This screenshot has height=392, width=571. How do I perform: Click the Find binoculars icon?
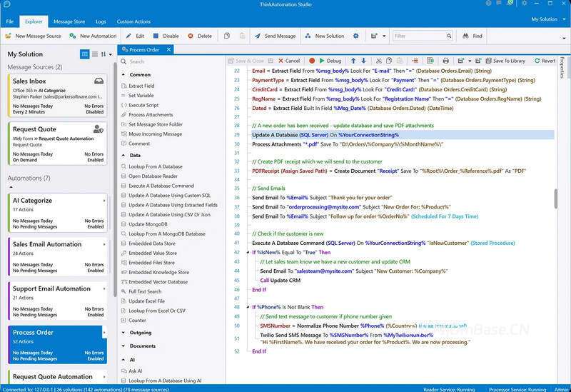465,36
